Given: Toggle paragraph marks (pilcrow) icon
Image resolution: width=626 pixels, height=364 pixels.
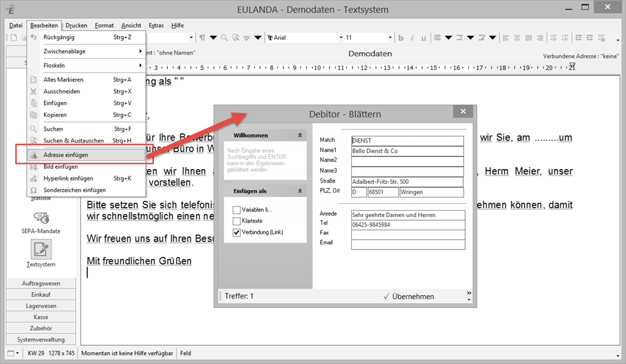Looking at the screenshot, I should tap(202, 38).
